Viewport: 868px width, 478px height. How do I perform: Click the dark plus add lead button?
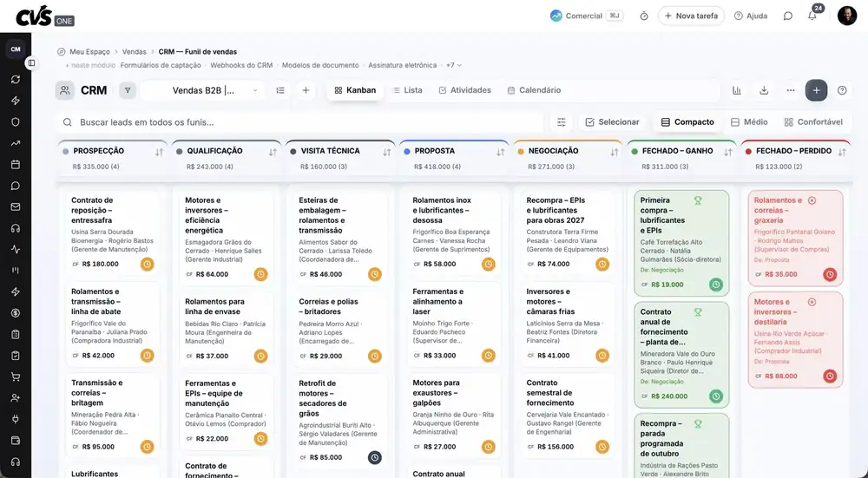[x=817, y=90]
